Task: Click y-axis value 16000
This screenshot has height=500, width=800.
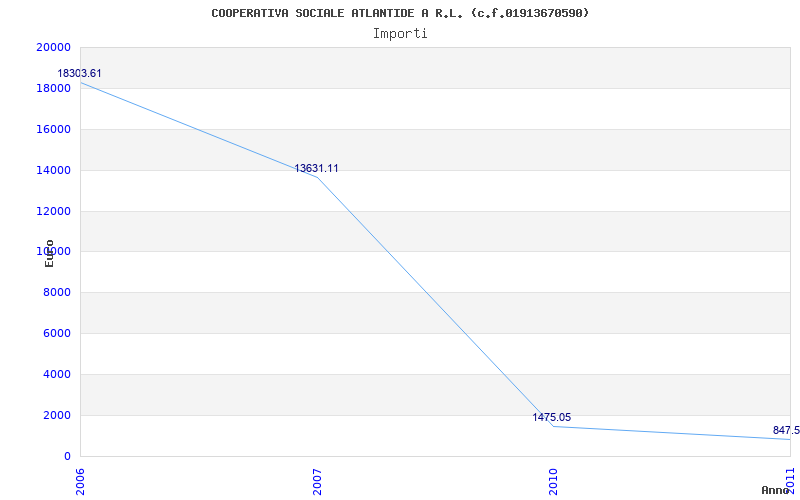Action: click(53, 129)
